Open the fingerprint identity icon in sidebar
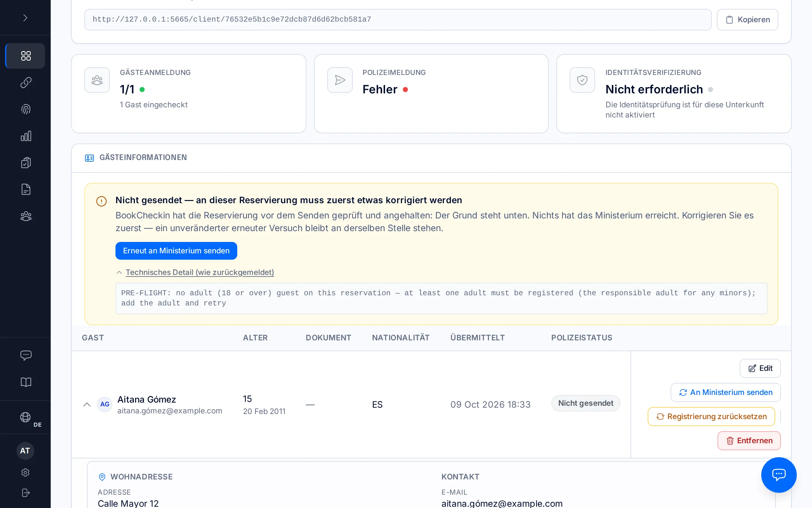The width and height of the screenshot is (812, 508). tap(25, 109)
